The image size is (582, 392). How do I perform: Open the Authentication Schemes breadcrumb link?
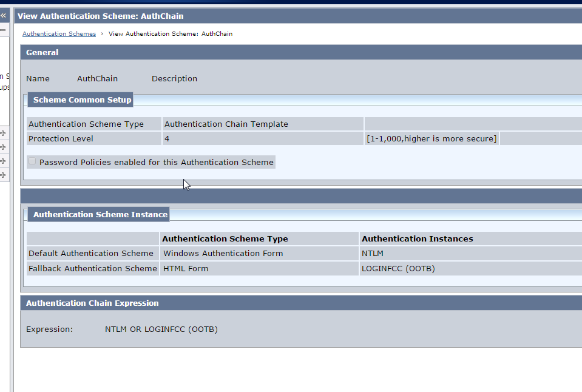tap(59, 33)
